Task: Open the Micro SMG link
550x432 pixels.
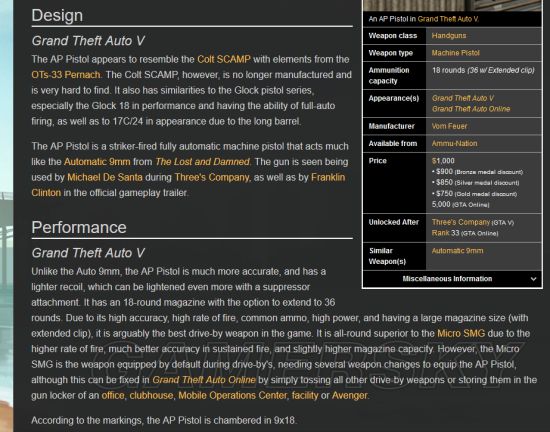Action: [461, 333]
